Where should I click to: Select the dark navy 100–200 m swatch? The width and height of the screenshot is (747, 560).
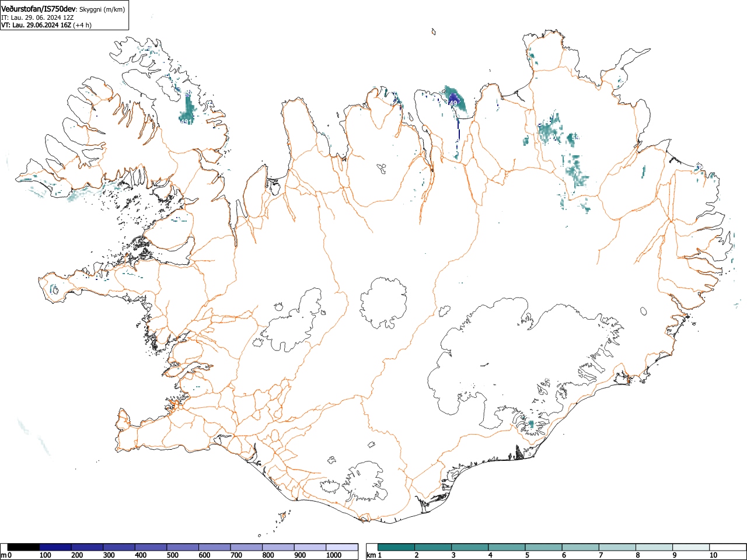(x=55, y=547)
